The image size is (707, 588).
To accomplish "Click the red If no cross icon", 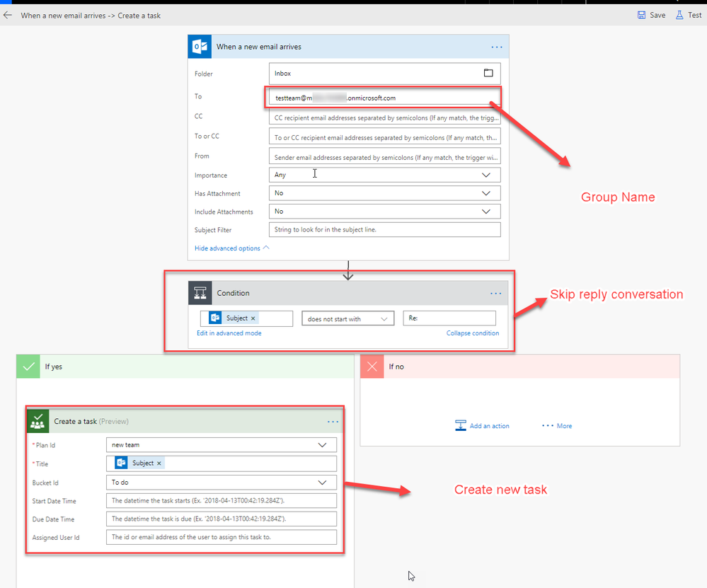I will click(x=372, y=367).
